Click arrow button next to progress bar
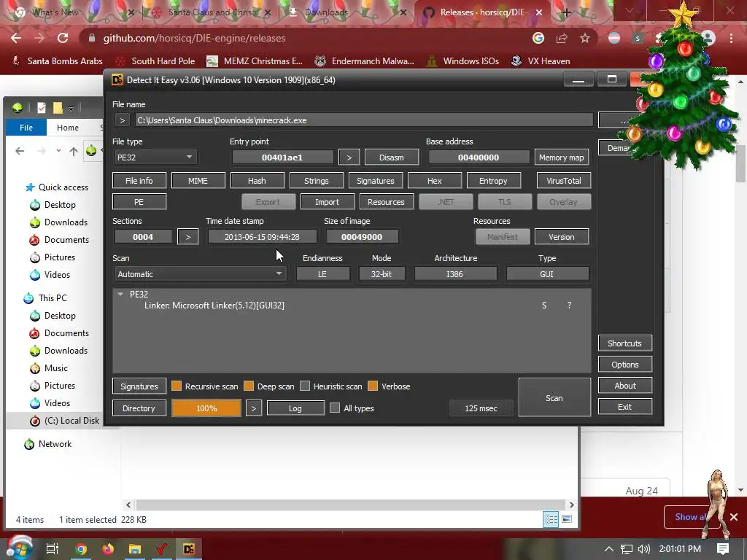Image resolution: width=747 pixels, height=560 pixels. click(x=254, y=408)
